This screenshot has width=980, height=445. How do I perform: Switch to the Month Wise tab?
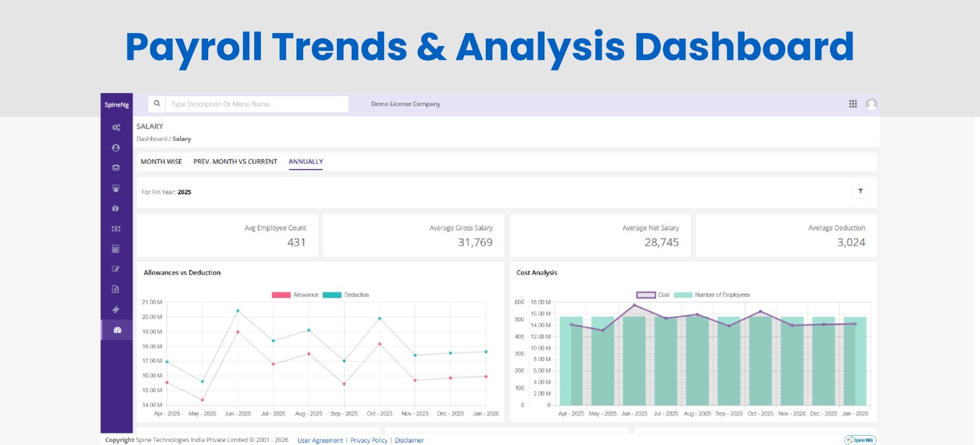click(x=161, y=162)
